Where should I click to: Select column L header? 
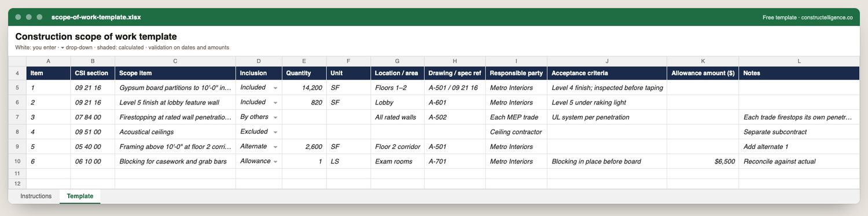tap(799, 61)
